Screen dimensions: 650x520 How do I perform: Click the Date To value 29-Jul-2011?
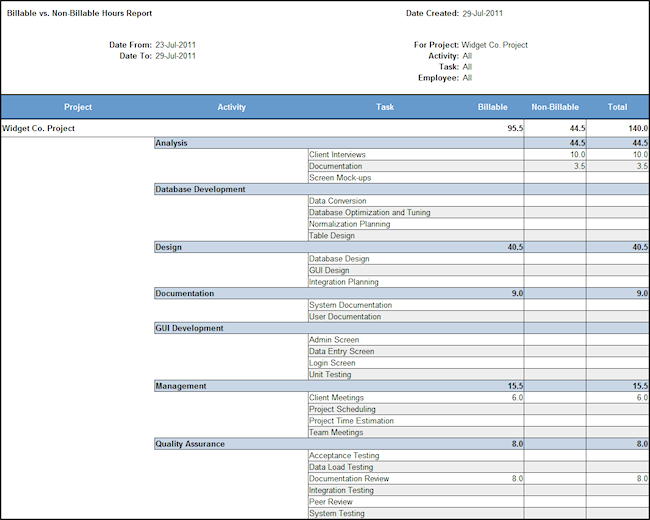[175, 56]
